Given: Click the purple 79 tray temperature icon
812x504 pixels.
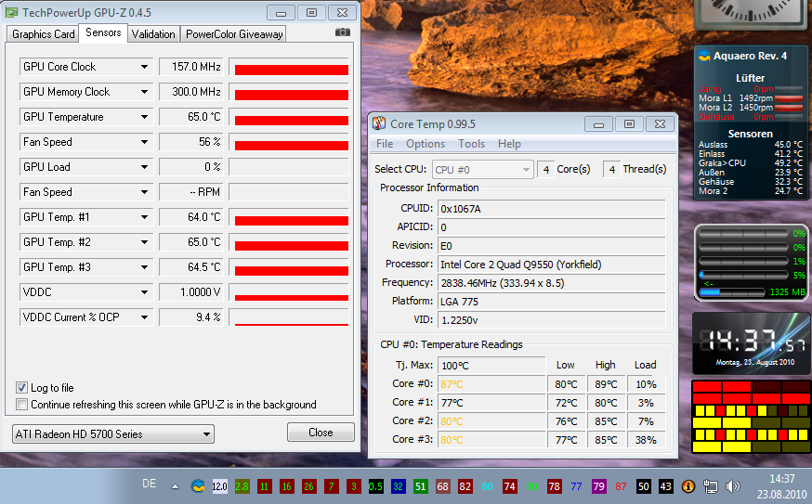Looking at the screenshot, I should point(598,486).
